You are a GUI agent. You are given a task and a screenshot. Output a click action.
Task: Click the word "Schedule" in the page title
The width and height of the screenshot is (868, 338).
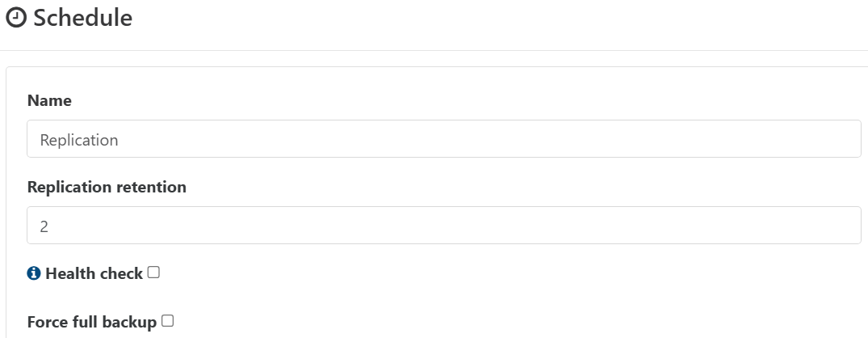(x=82, y=18)
